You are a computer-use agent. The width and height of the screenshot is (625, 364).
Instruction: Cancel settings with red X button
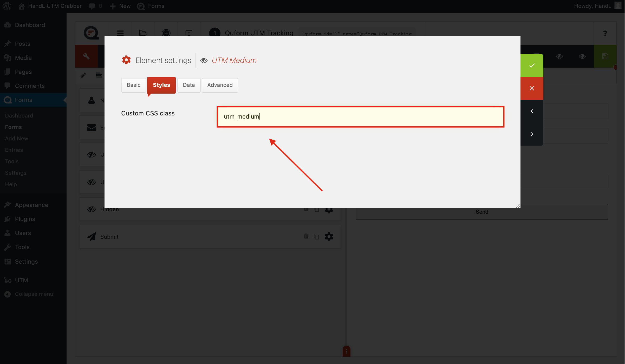click(532, 88)
